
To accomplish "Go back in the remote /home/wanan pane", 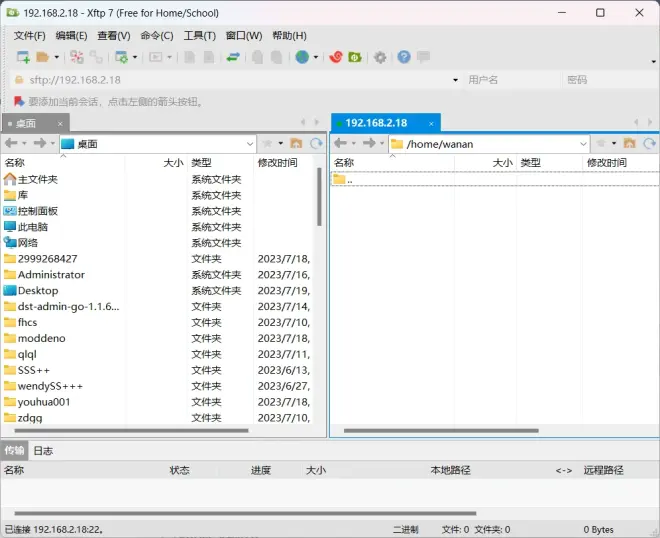I will pos(340,143).
